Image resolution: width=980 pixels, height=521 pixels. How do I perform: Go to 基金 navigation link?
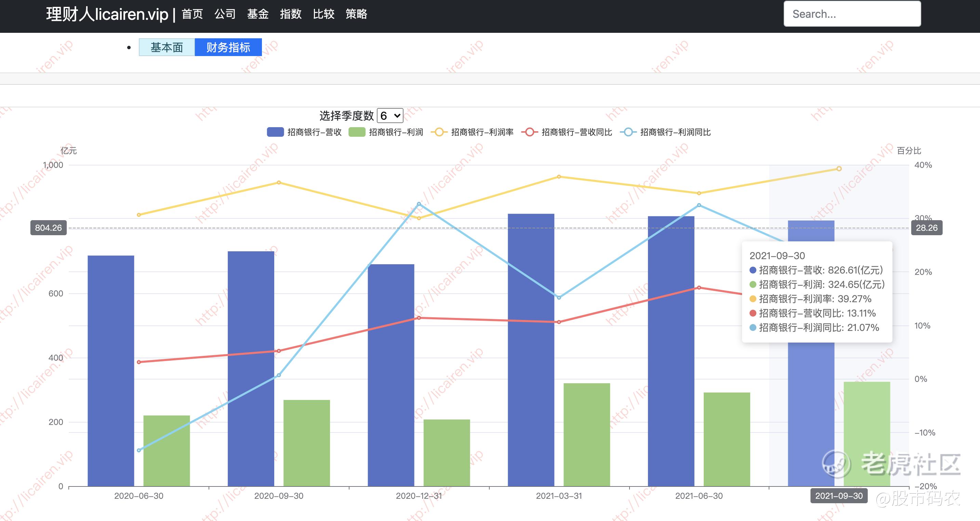pos(257,14)
